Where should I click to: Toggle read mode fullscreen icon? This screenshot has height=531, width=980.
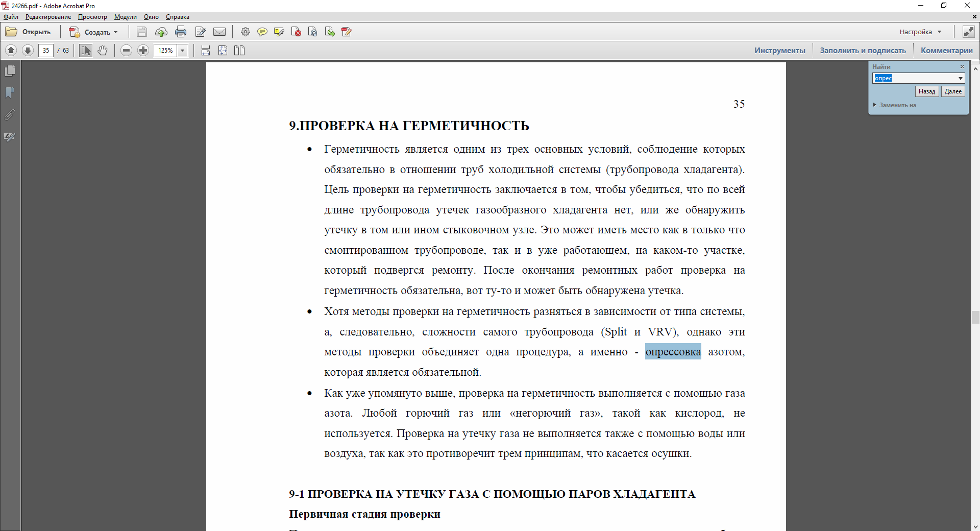[968, 32]
